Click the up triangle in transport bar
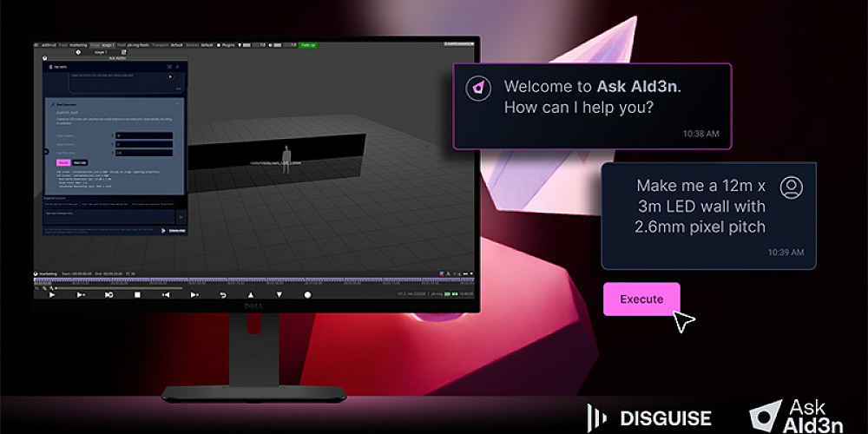Image resolution: width=868 pixels, height=434 pixels. click(251, 295)
